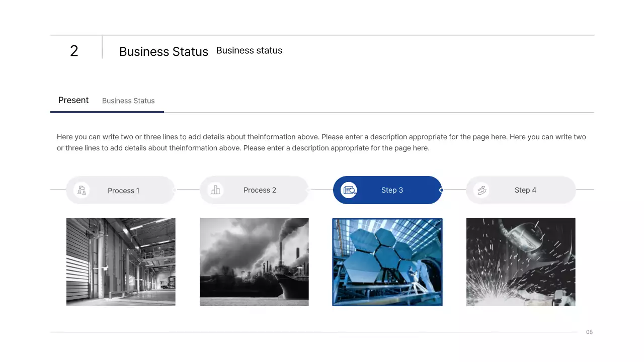Viewport: 644px width, 362px height.
Task: Select the Process 1 pill label
Action: tap(123, 191)
